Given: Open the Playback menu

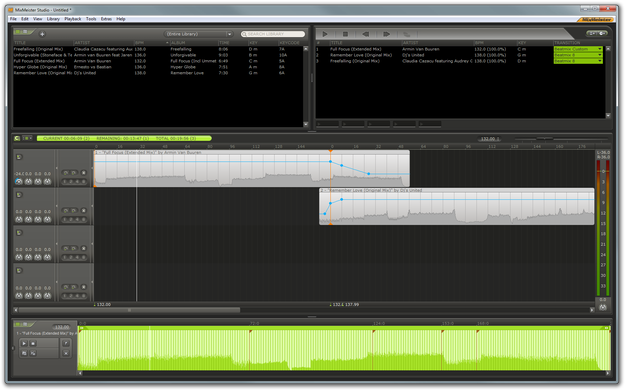Looking at the screenshot, I should pos(73,19).
